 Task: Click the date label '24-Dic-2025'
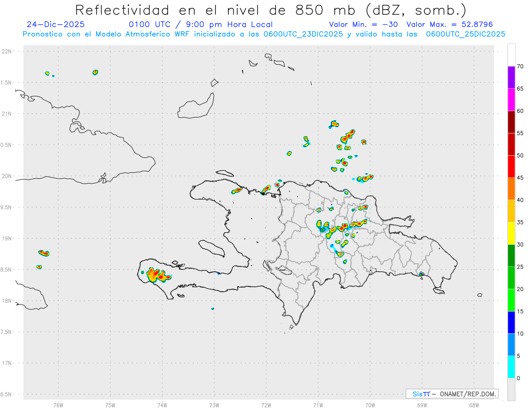click(55, 24)
